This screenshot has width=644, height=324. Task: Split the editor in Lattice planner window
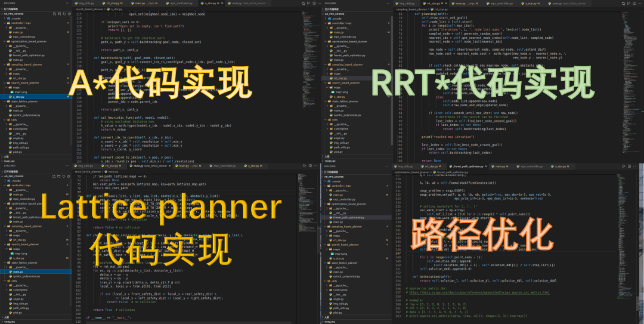pyautogui.click(x=310, y=166)
